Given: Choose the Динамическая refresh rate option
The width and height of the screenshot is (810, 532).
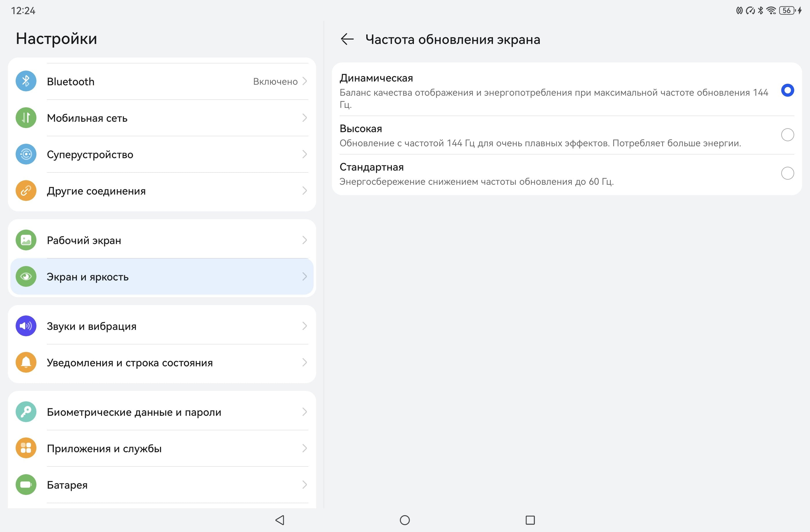Looking at the screenshot, I should click(x=567, y=90).
